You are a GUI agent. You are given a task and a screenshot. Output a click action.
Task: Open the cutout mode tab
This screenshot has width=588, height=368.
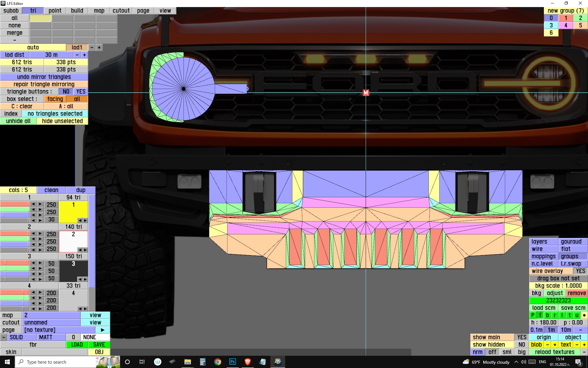point(121,11)
